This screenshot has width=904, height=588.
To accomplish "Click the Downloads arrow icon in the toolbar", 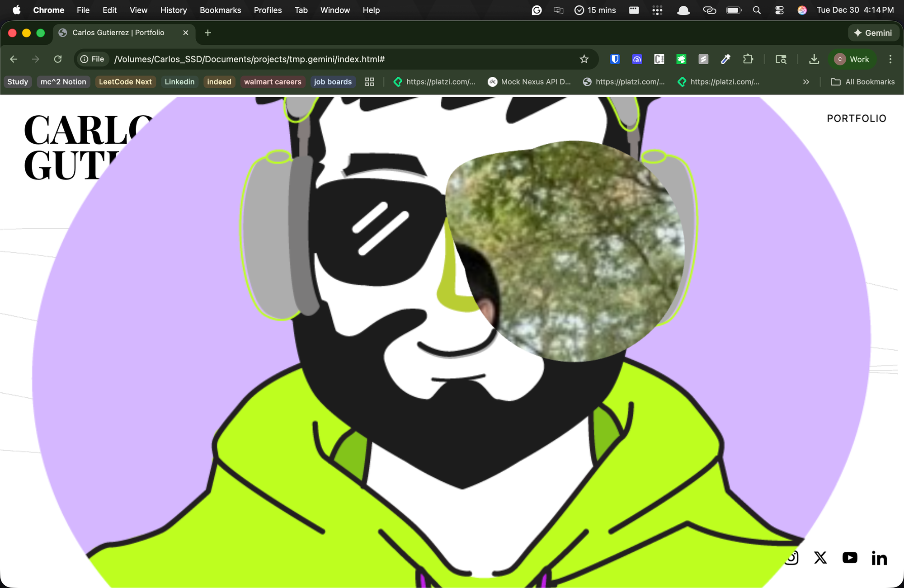I will [x=814, y=59].
